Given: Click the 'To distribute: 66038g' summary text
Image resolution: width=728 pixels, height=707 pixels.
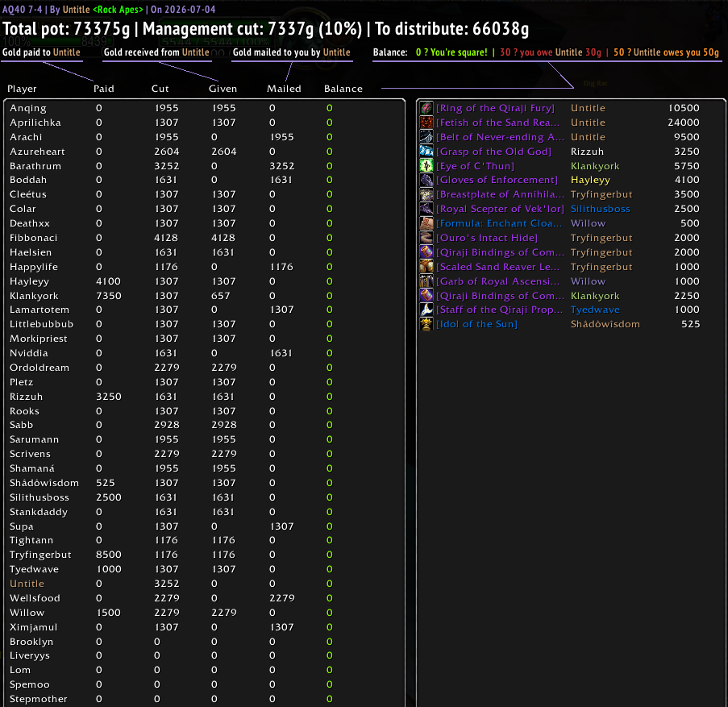Looking at the screenshot, I should (x=451, y=29).
